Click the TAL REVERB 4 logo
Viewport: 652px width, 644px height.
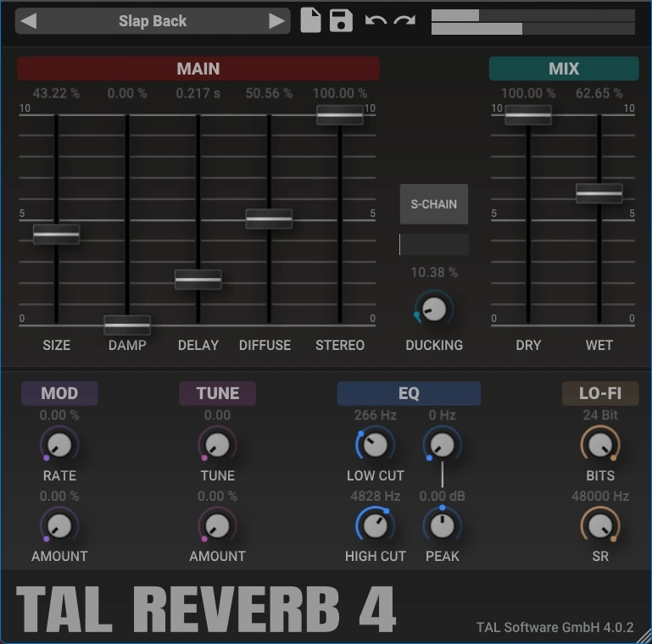(206, 609)
